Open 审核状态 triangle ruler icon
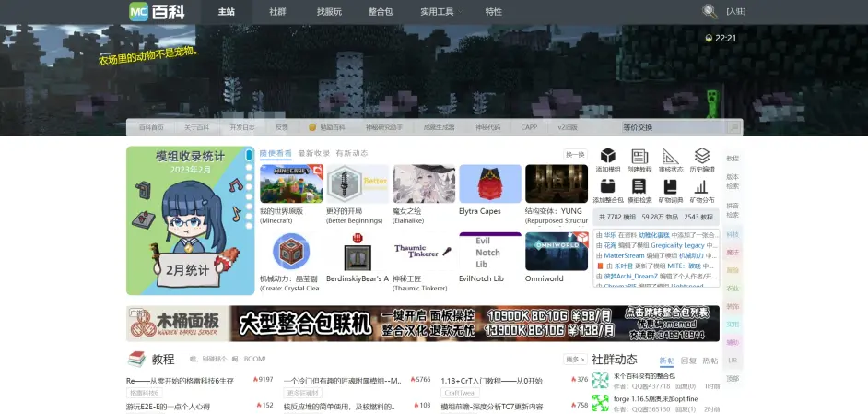Image resolution: width=868 pixels, height=414 pixels. (x=671, y=156)
